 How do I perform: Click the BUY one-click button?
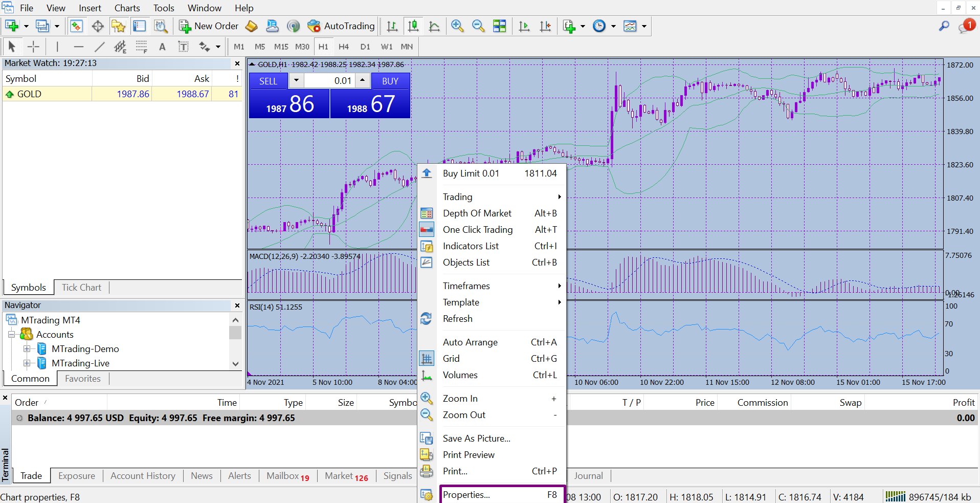[x=390, y=81]
